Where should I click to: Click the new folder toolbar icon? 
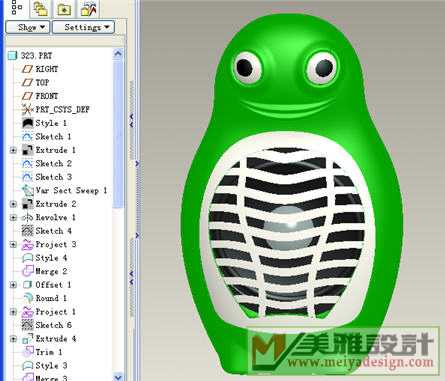tap(64, 9)
